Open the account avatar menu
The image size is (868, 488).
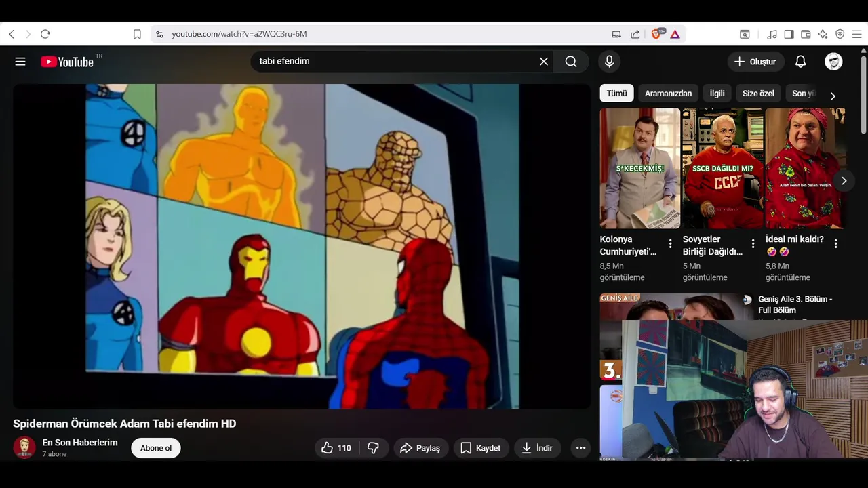(833, 62)
